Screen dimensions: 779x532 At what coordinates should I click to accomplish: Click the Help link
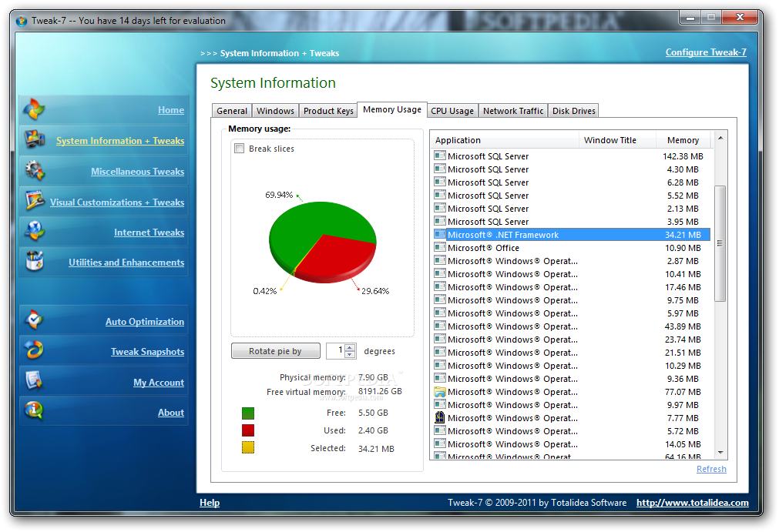210,503
